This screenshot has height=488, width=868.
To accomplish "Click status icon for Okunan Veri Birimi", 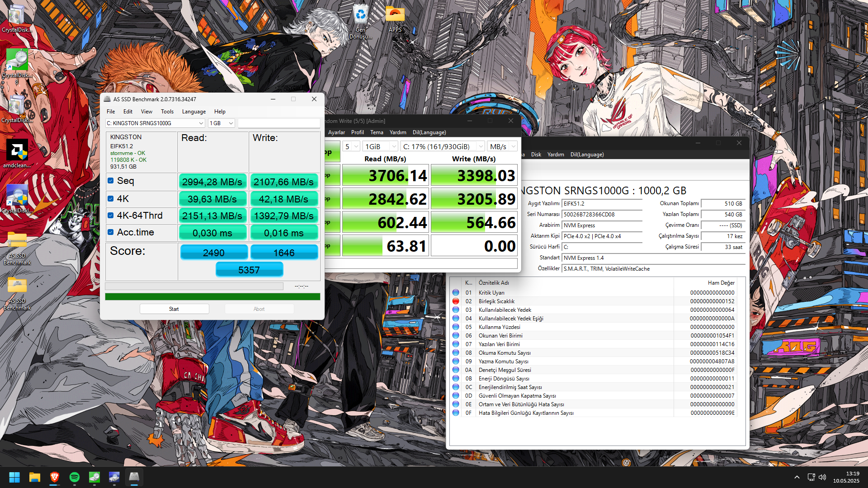I will coord(456,336).
